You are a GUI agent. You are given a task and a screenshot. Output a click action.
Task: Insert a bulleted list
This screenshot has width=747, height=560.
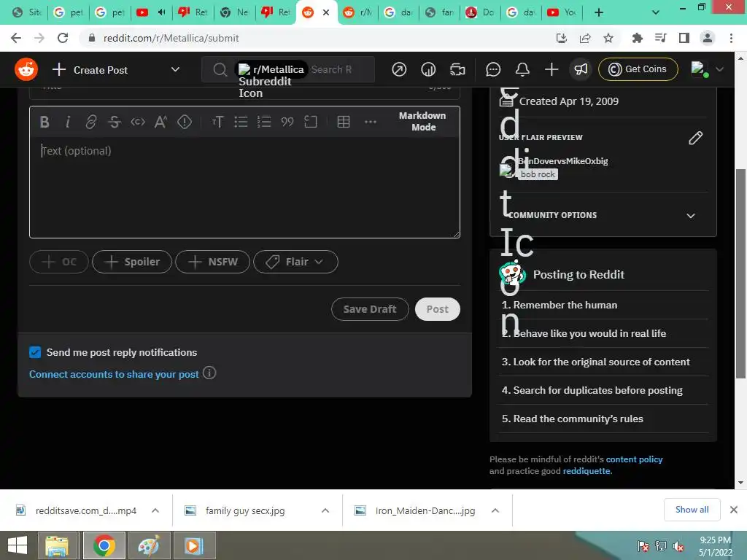click(241, 122)
